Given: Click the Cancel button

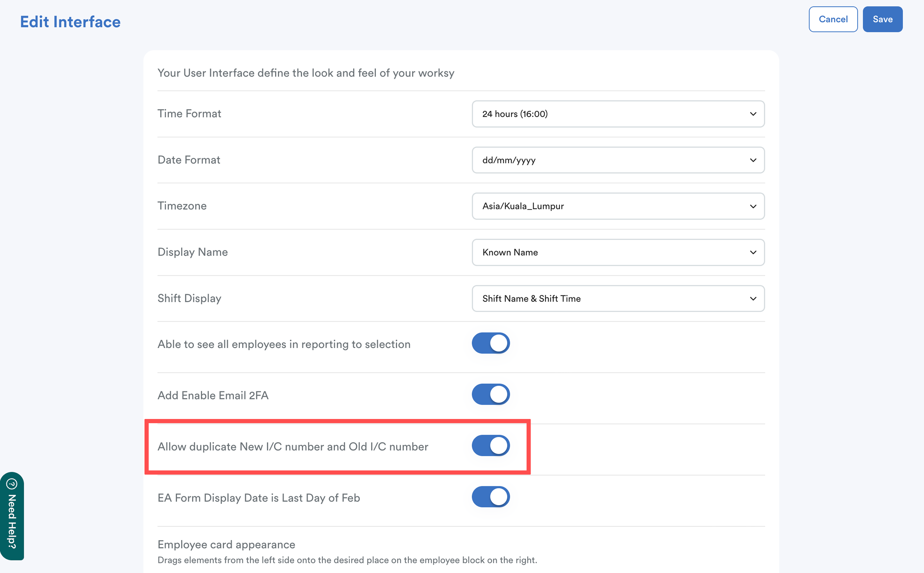Looking at the screenshot, I should click(x=833, y=19).
